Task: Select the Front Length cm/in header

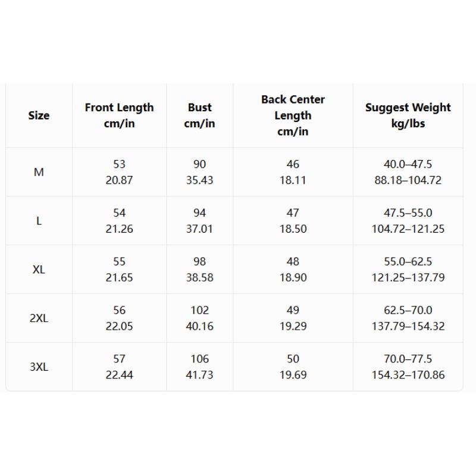Action: 120,115
